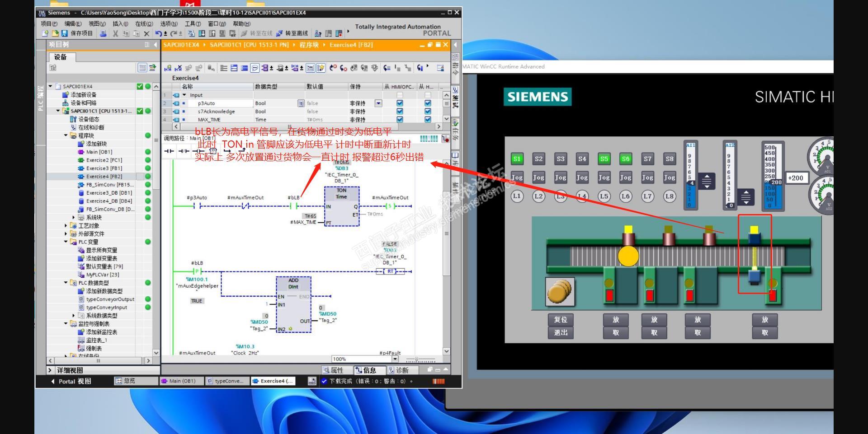Click the Portal 视图 button

click(71, 381)
